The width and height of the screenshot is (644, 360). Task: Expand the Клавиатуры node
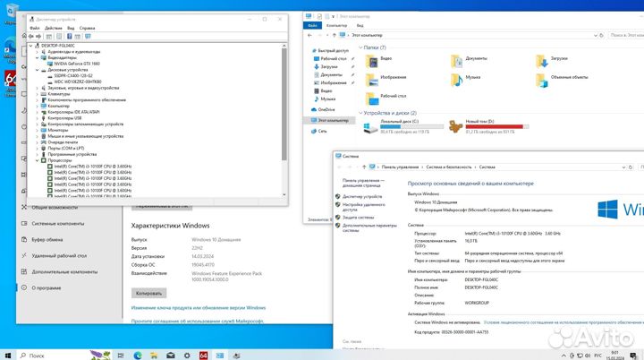(x=37, y=94)
